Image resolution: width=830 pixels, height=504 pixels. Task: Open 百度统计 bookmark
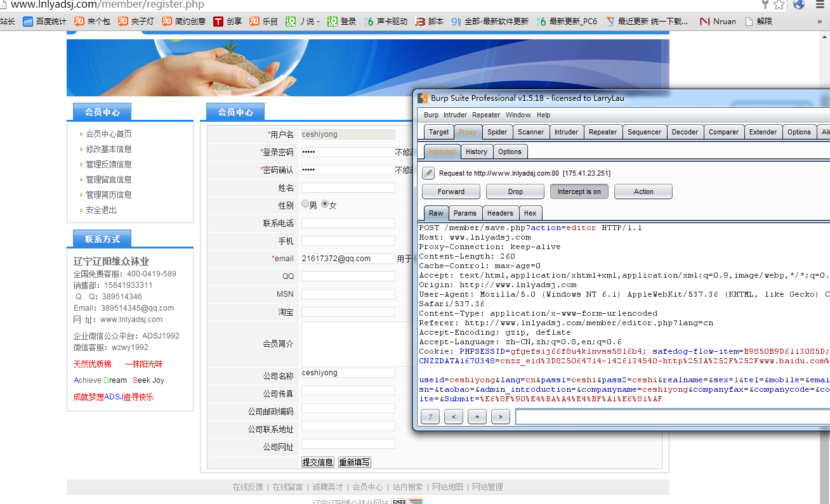pyautogui.click(x=44, y=22)
